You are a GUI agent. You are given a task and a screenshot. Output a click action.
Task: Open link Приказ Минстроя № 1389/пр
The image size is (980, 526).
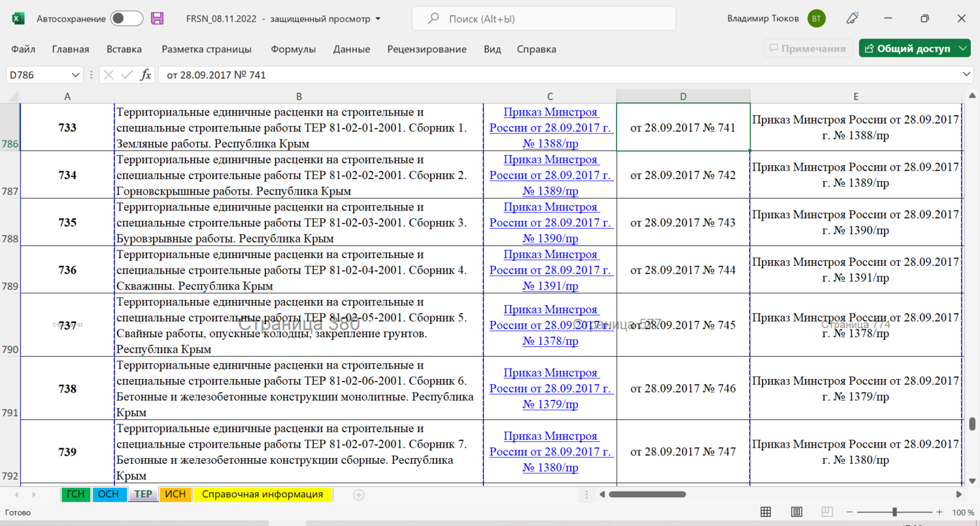pos(550,175)
